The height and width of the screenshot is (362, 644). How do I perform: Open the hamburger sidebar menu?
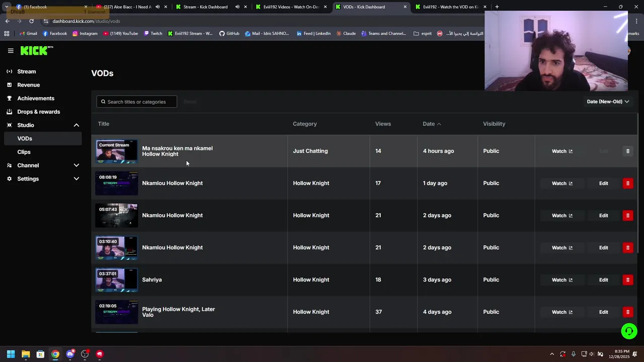[x=11, y=50]
